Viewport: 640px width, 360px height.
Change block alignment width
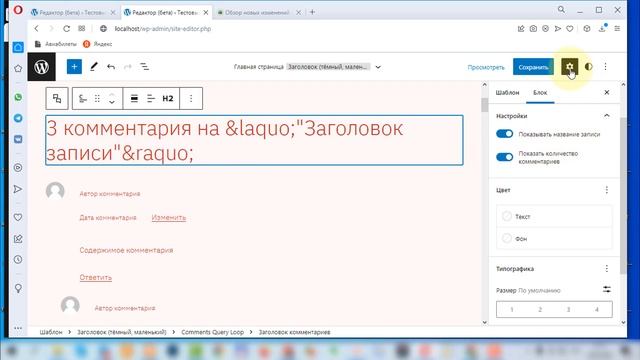click(x=134, y=98)
